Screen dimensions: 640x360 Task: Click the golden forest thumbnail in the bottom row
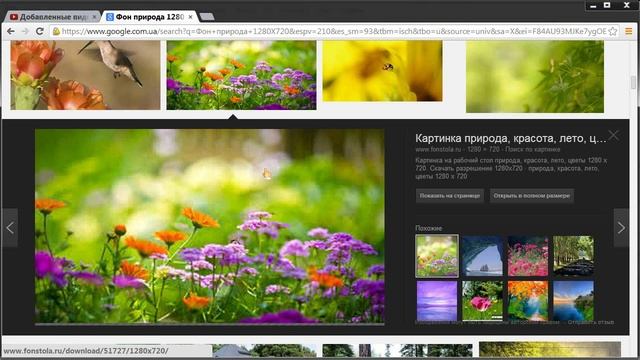click(x=550, y=349)
